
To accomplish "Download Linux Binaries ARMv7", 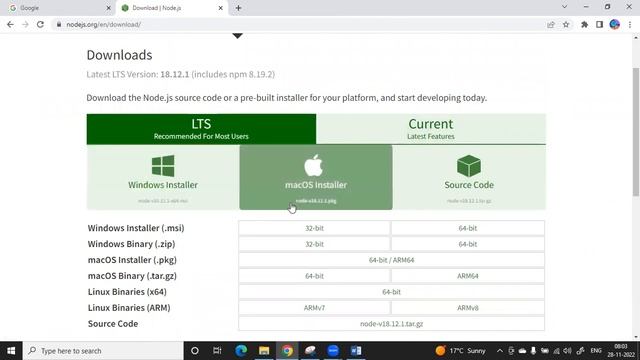I will (314, 308).
